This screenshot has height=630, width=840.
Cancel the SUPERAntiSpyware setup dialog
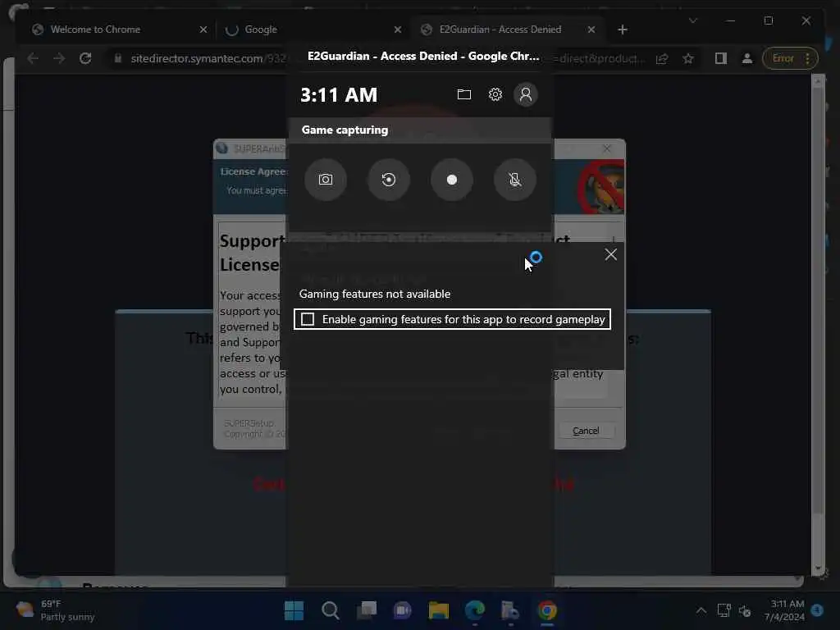586,431
